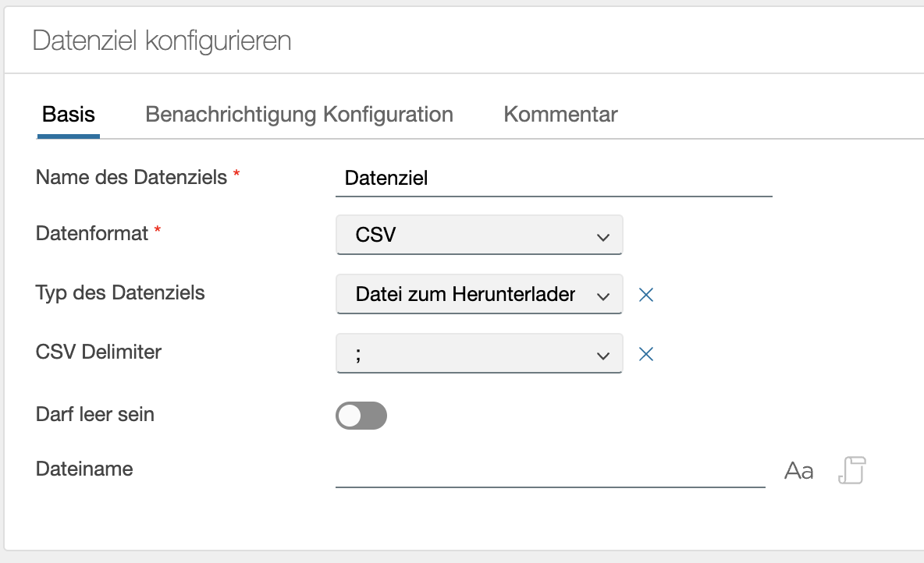Click the Aa icon beside Dateiname
This screenshot has width=924, height=563.
point(798,471)
